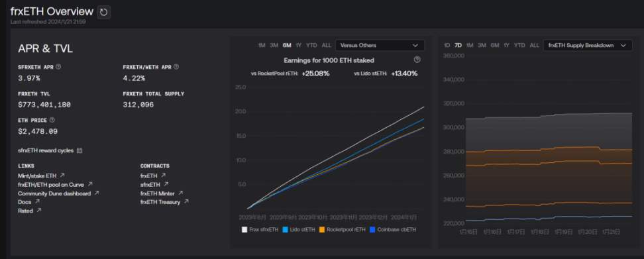Image resolution: width=644 pixels, height=259 pixels.
Task: Open the sfrxETH reward cycles calendar icon
Action: [x=80, y=150]
